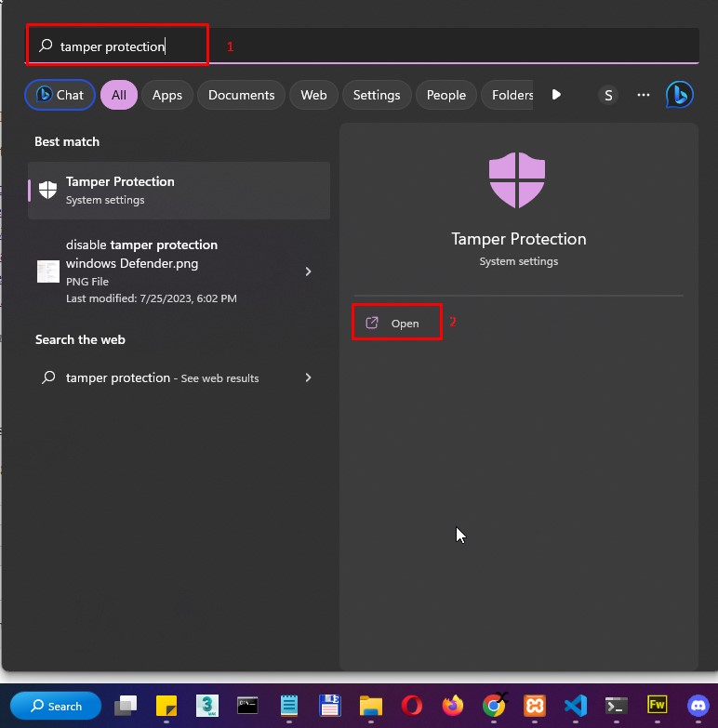Screen dimensions: 718x728
Task: Click the Search the web heading
Action: (x=80, y=339)
